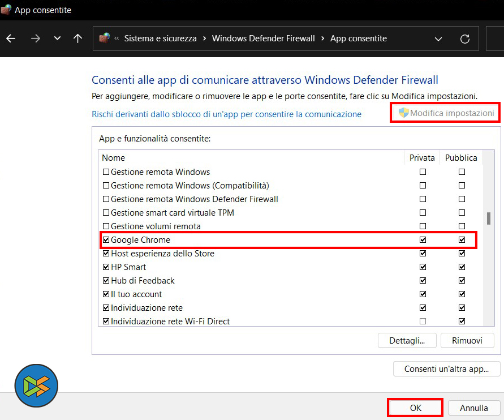The image size is (504, 420).
Task: Click the forward navigation arrow
Action: pyautogui.click(x=36, y=38)
